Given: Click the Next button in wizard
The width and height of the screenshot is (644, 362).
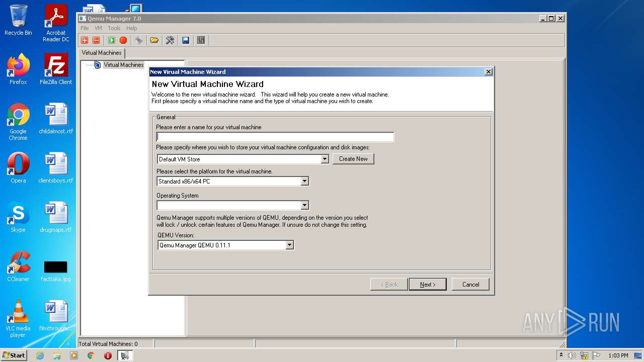Looking at the screenshot, I should pyautogui.click(x=428, y=285).
